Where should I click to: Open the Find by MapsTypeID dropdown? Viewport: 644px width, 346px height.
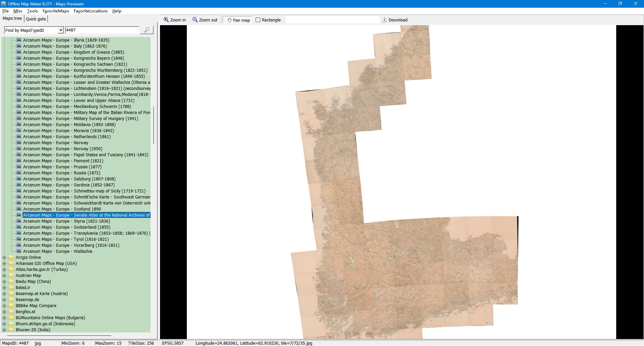tap(61, 30)
